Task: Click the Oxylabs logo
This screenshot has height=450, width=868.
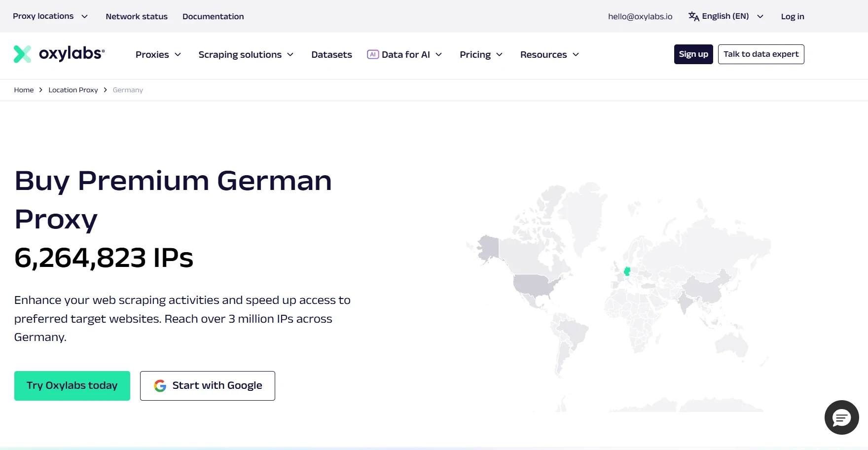Action: (x=59, y=54)
